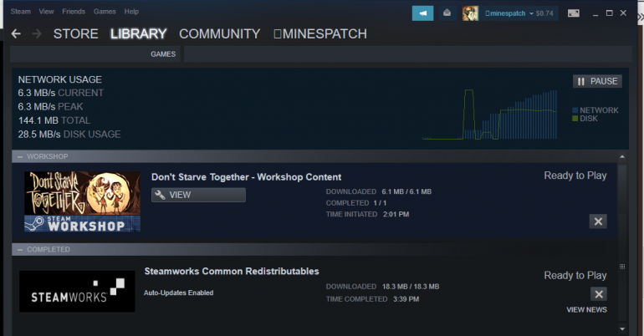Viewport: 644px width, 336px height.
Task: Click the announcements megaphone icon
Action: pyautogui.click(x=422, y=13)
